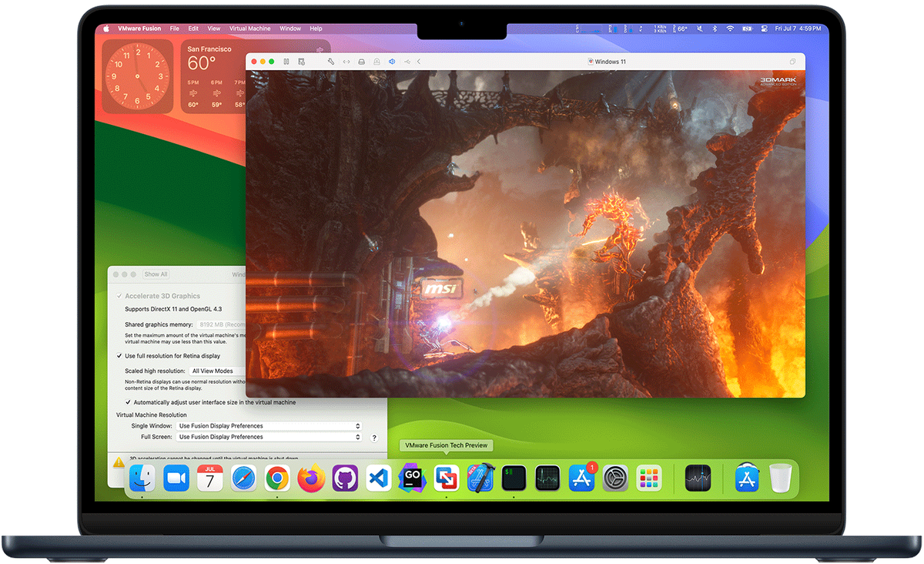
Task: Open System Settings from the Dock
Action: coord(615,478)
